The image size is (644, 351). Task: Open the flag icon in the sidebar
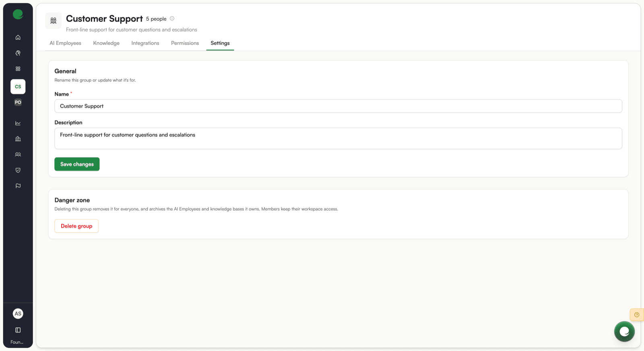pos(18,186)
